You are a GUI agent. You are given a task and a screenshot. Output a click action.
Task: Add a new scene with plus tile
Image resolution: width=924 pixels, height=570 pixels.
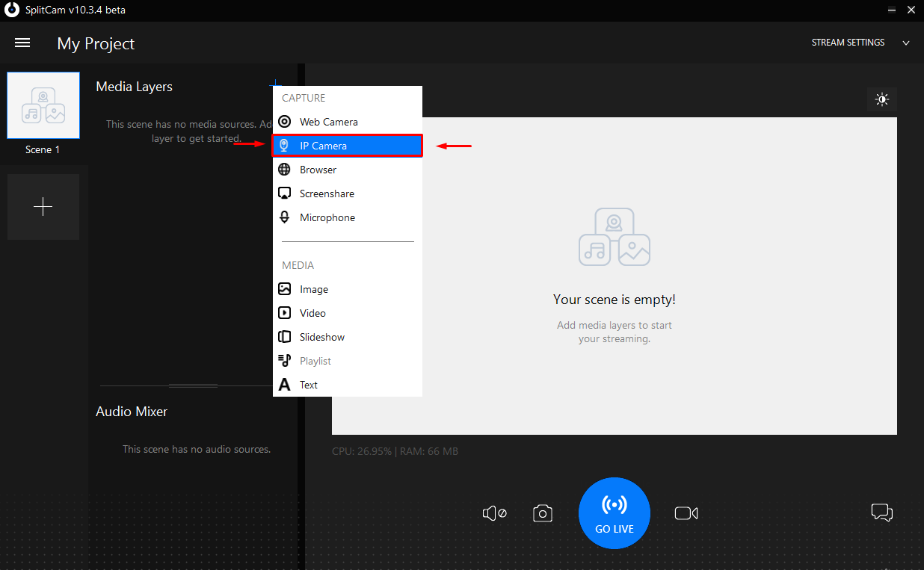click(x=43, y=207)
